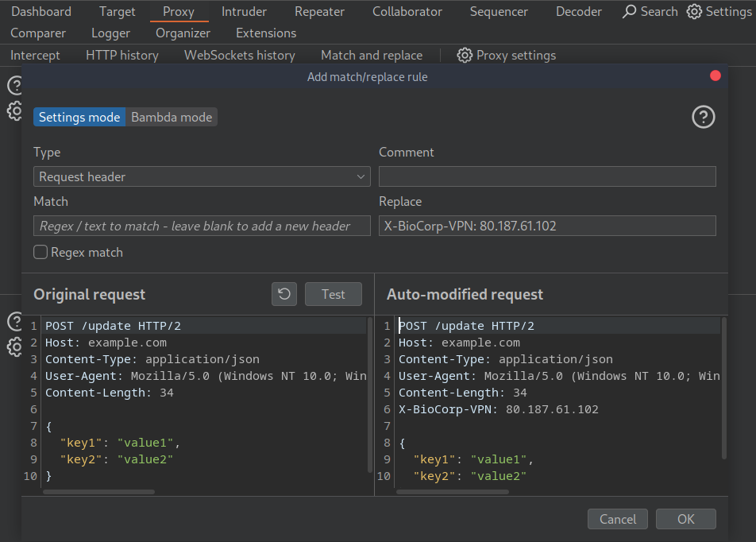Select Settings mode
Viewport: 756px width, 542px height.
[79, 117]
